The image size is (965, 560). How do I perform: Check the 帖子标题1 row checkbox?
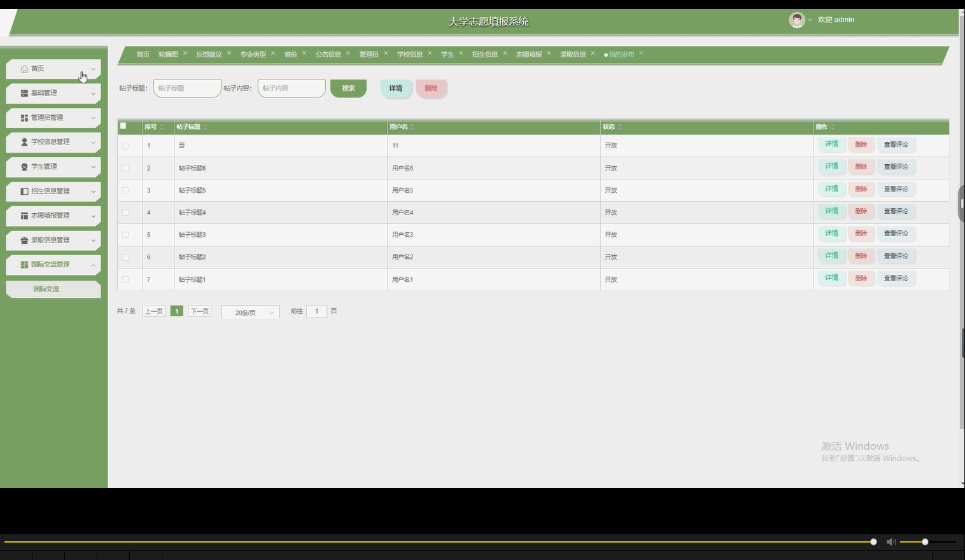pos(125,279)
